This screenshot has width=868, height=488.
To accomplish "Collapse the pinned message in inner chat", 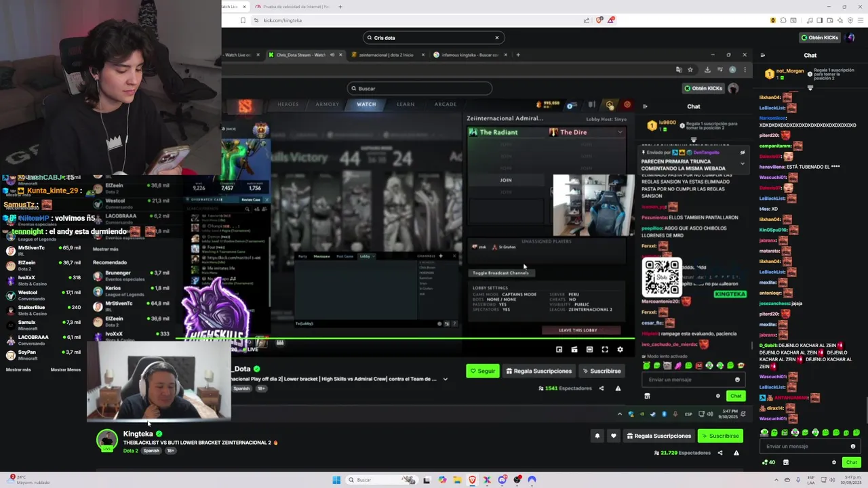I will [x=743, y=163].
